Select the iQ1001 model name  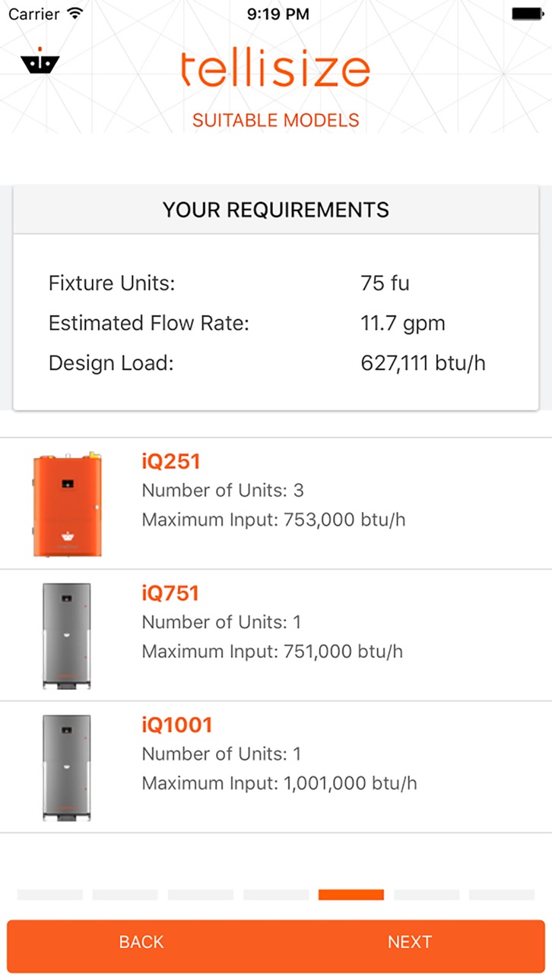177,725
